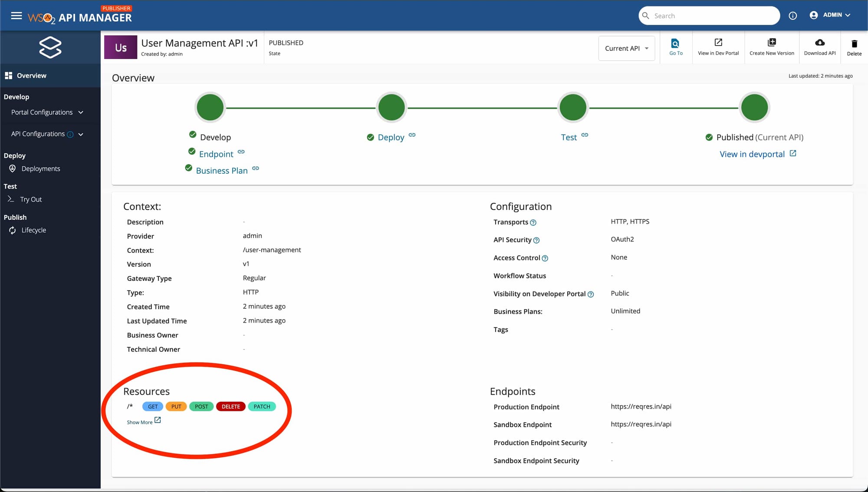Click the PATCH method chip
Image resolution: width=868 pixels, height=492 pixels.
[262, 406]
